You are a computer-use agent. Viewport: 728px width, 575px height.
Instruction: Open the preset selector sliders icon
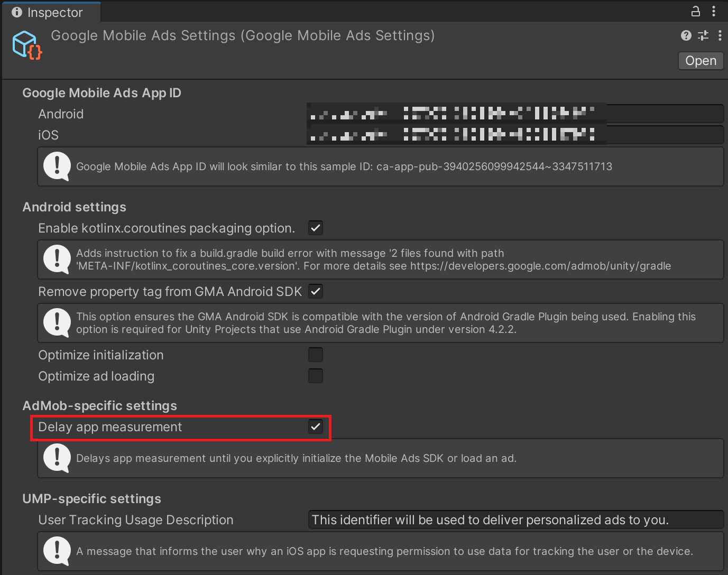click(x=703, y=35)
